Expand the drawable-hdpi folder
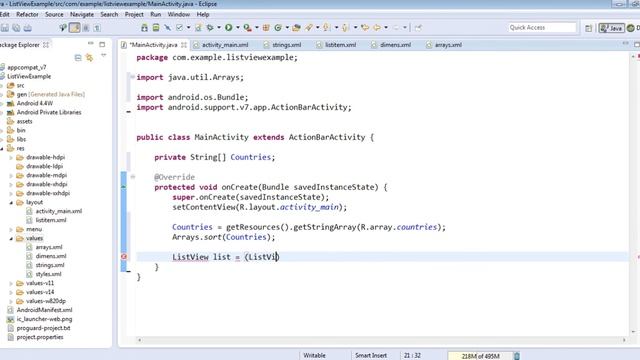640x360 pixels. (x=11, y=158)
